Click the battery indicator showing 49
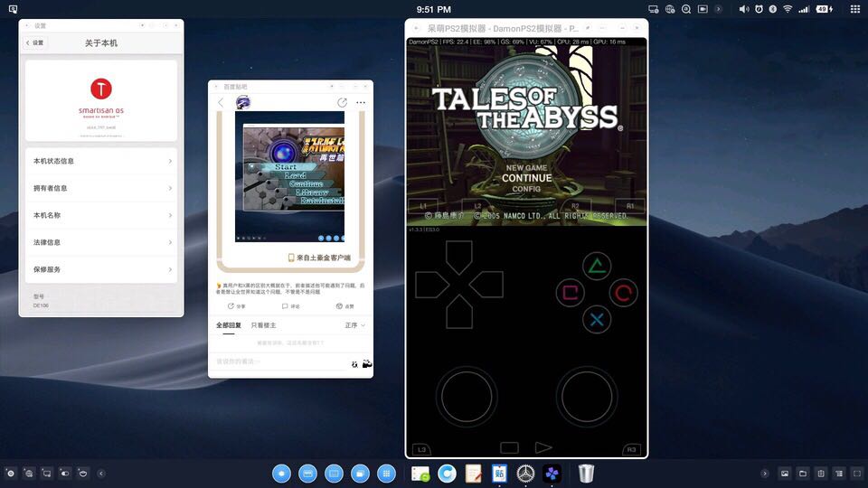The height and width of the screenshot is (488, 868). (825, 9)
